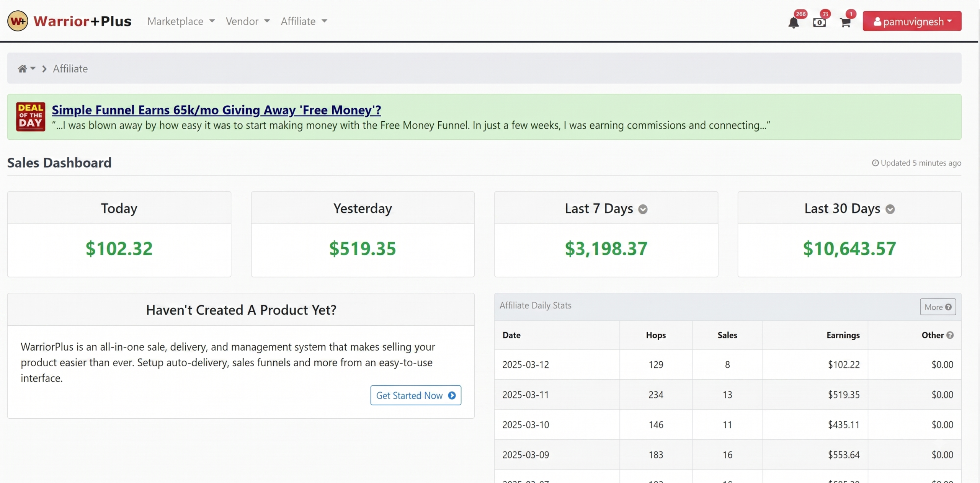The height and width of the screenshot is (483, 980).
Task: Click the Other column help icon
Action: coord(950,335)
